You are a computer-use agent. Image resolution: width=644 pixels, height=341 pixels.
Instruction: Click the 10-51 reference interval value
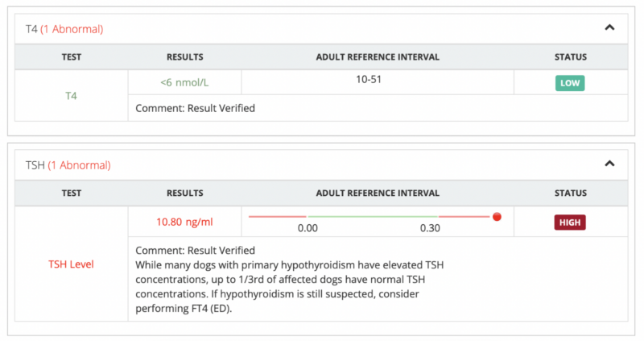click(x=369, y=79)
